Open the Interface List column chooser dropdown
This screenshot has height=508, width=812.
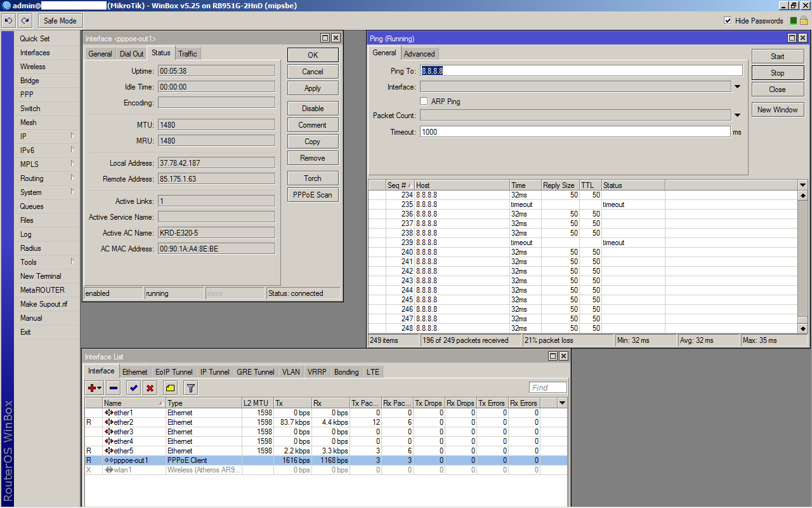[561, 403]
